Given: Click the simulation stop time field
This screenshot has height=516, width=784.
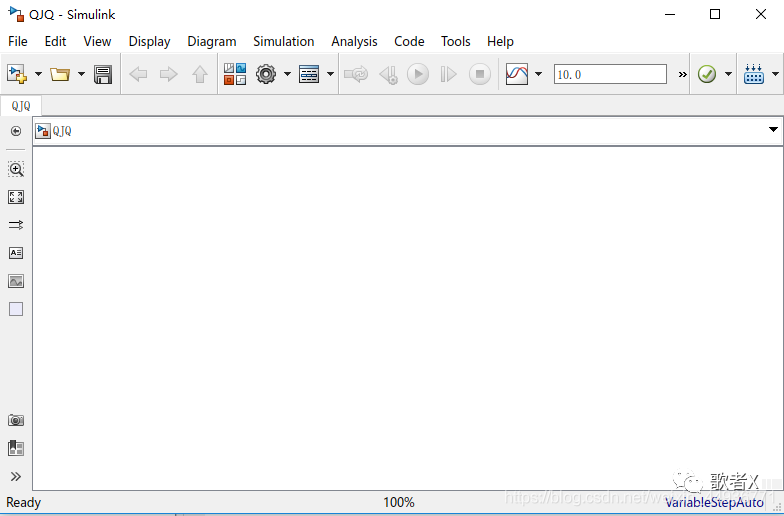Looking at the screenshot, I should point(610,74).
